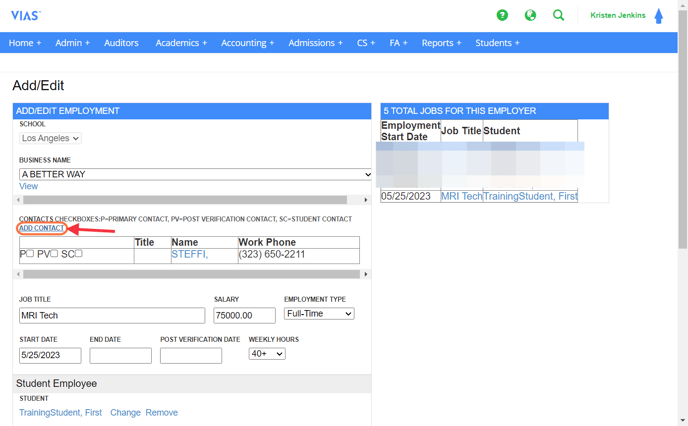Click the green help question mark icon
688x426 pixels.
tap(502, 15)
